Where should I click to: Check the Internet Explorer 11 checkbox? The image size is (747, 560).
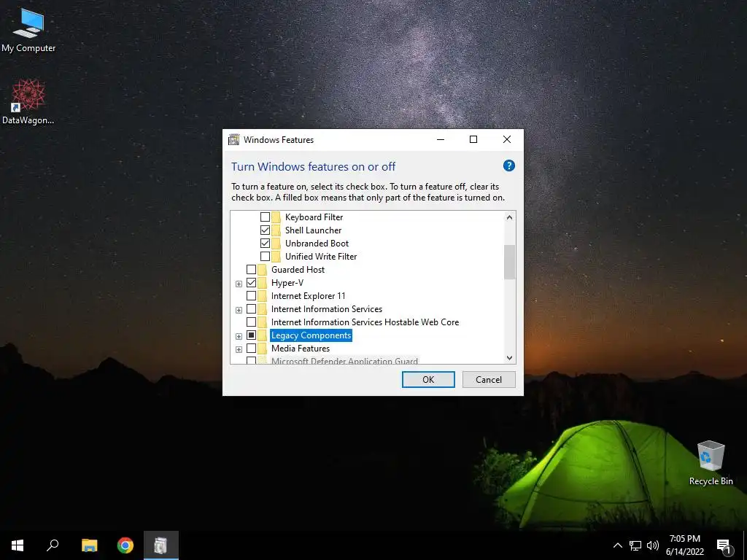pyautogui.click(x=251, y=296)
